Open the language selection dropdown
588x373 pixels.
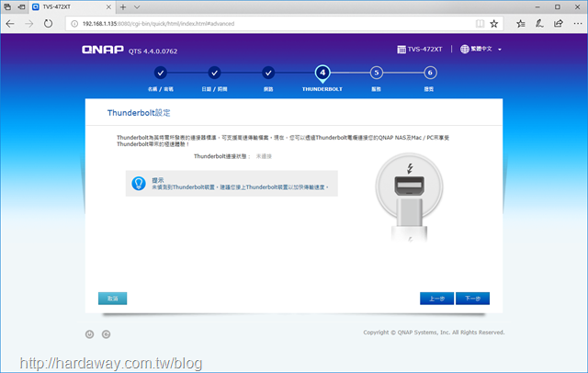pos(481,49)
